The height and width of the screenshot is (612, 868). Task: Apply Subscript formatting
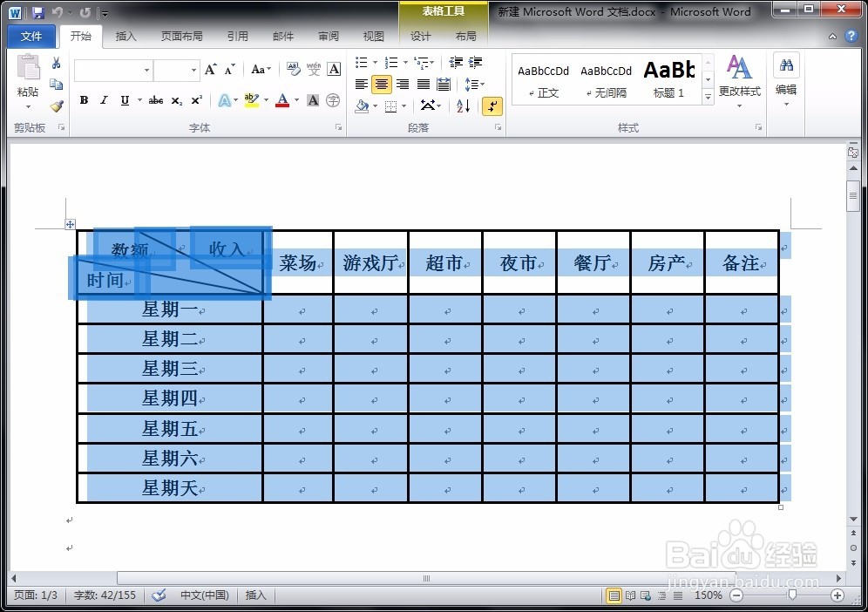(176, 100)
